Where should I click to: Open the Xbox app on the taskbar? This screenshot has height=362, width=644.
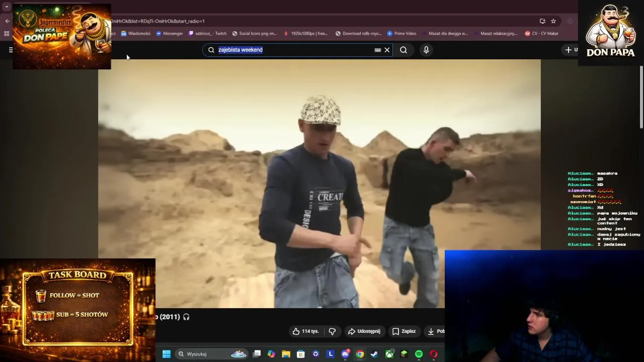389,354
